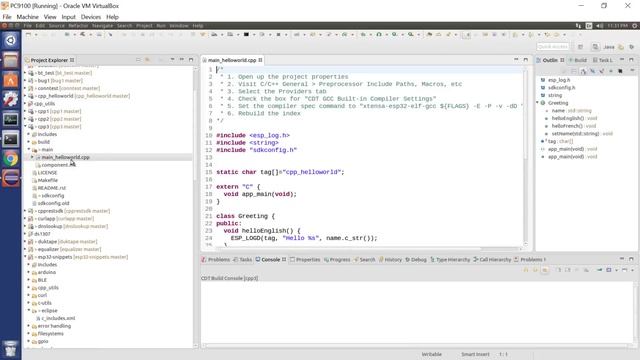
Task: Select setName(std::string) in the Outline
Action: [x=575, y=133]
